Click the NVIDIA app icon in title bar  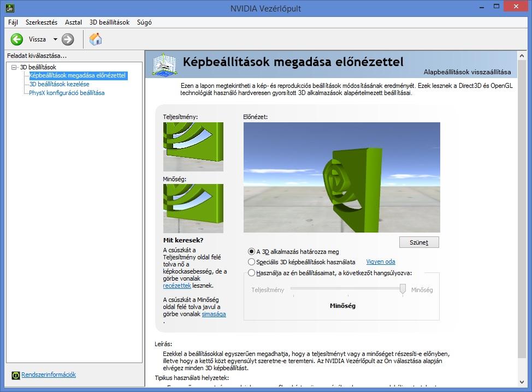[x=10, y=8]
